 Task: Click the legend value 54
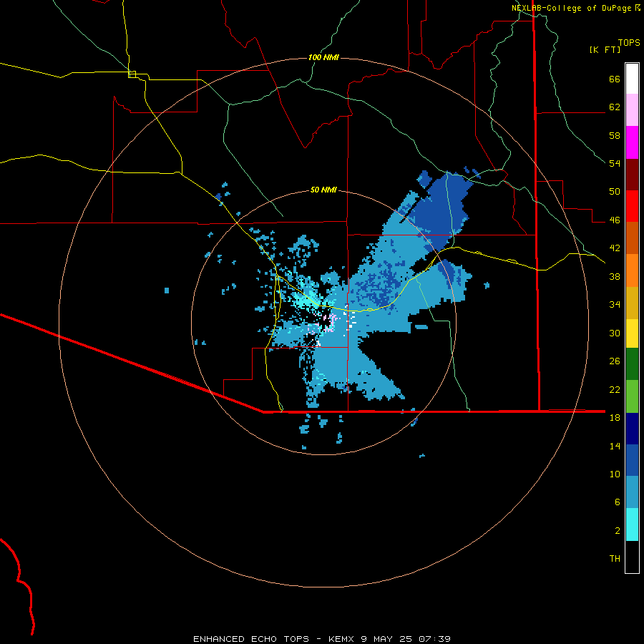[615, 163]
